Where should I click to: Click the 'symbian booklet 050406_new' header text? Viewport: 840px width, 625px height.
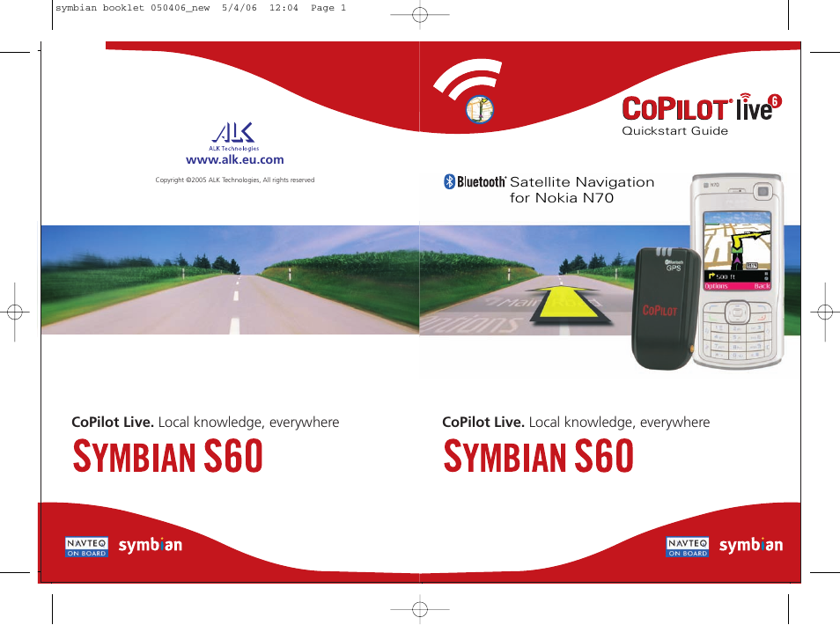(x=132, y=8)
